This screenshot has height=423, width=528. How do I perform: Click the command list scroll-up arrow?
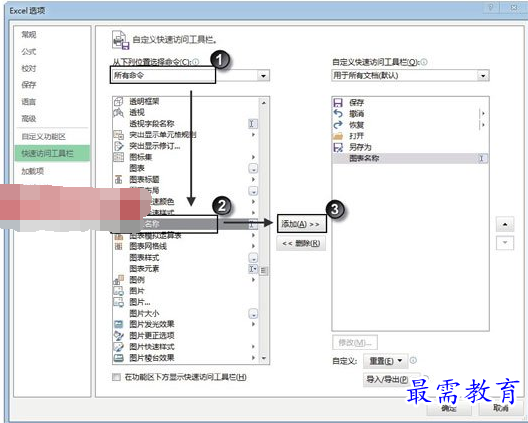coord(264,102)
